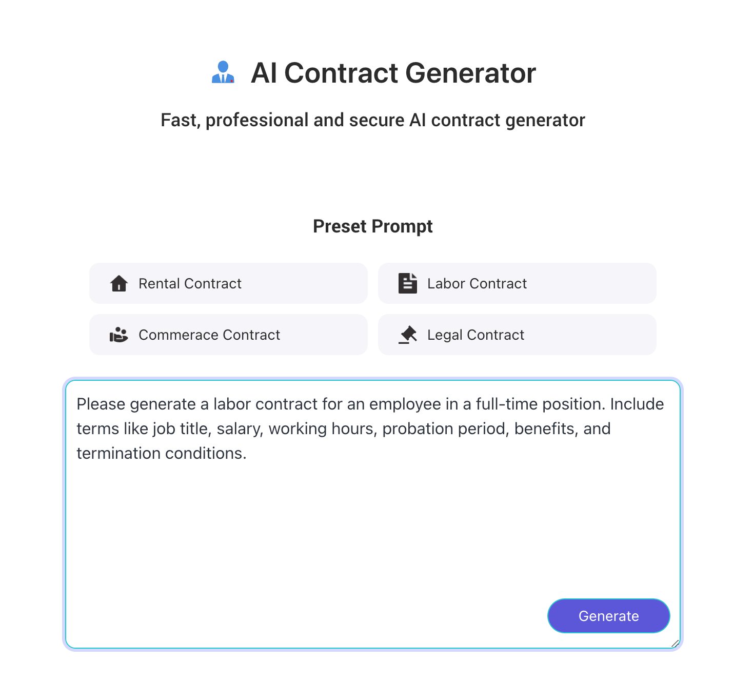
Task: Click the document icon on Labor Contract preset
Action: point(407,283)
